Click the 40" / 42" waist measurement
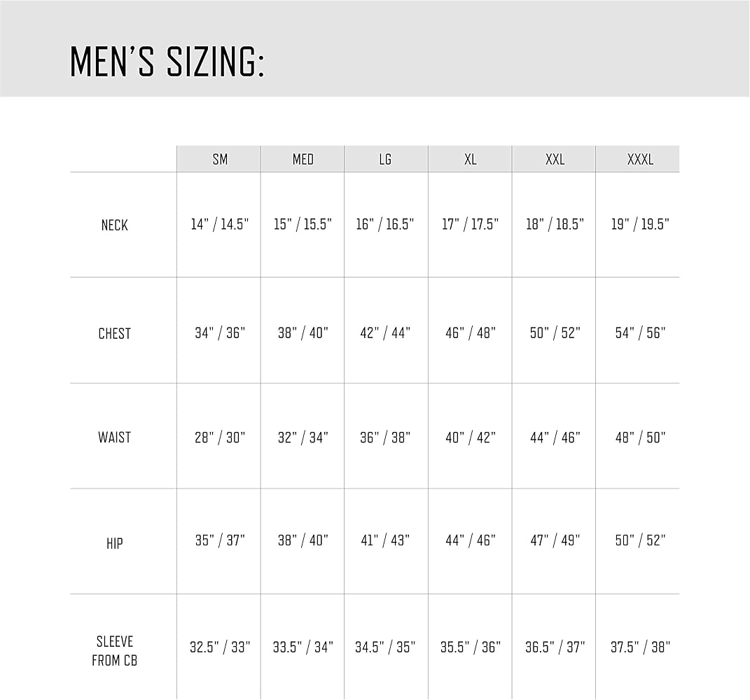Screen dimensions: 750x700 (470, 437)
